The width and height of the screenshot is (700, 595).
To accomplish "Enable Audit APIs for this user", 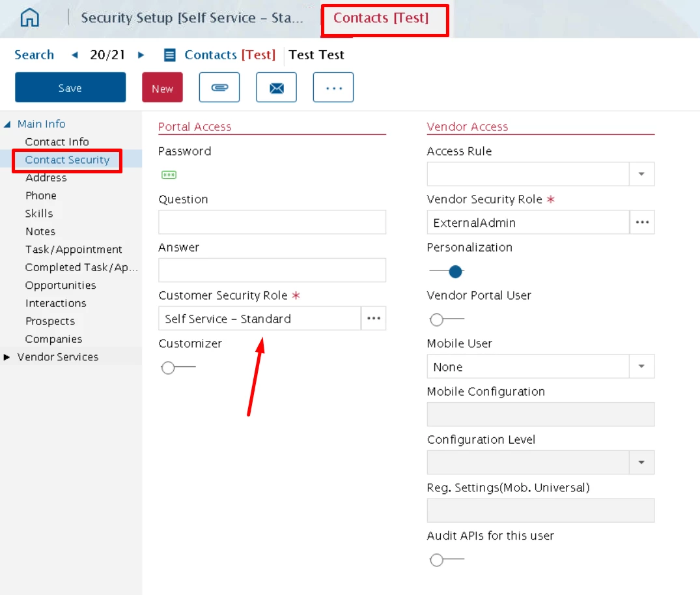I will [446, 560].
